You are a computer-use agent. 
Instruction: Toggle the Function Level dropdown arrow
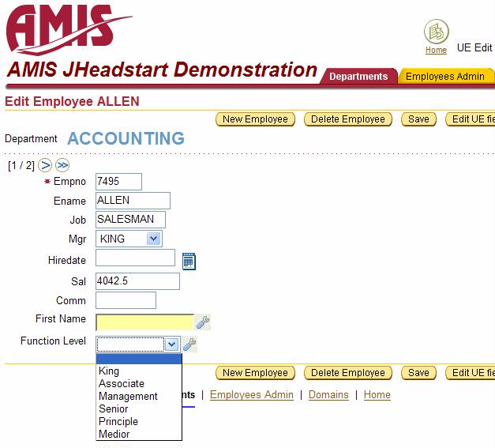click(172, 344)
